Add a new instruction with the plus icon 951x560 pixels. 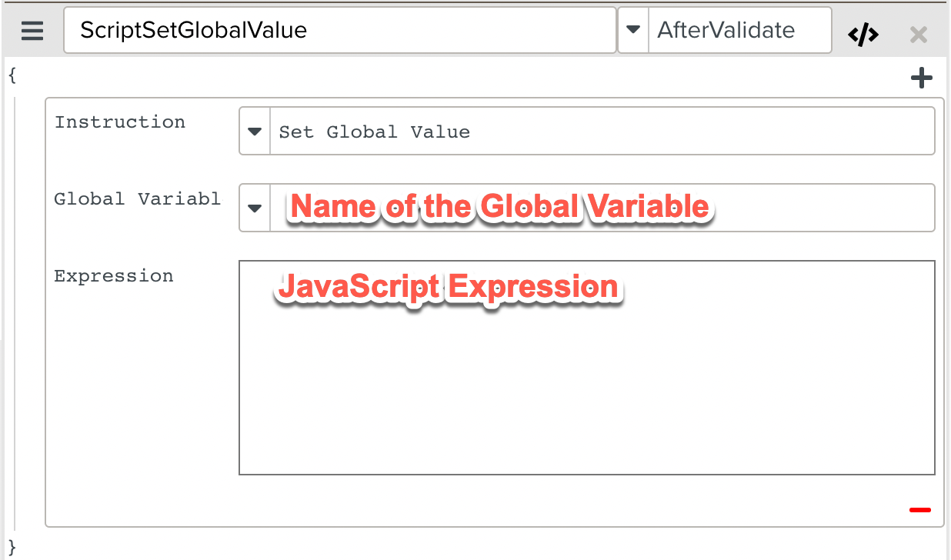point(921,77)
